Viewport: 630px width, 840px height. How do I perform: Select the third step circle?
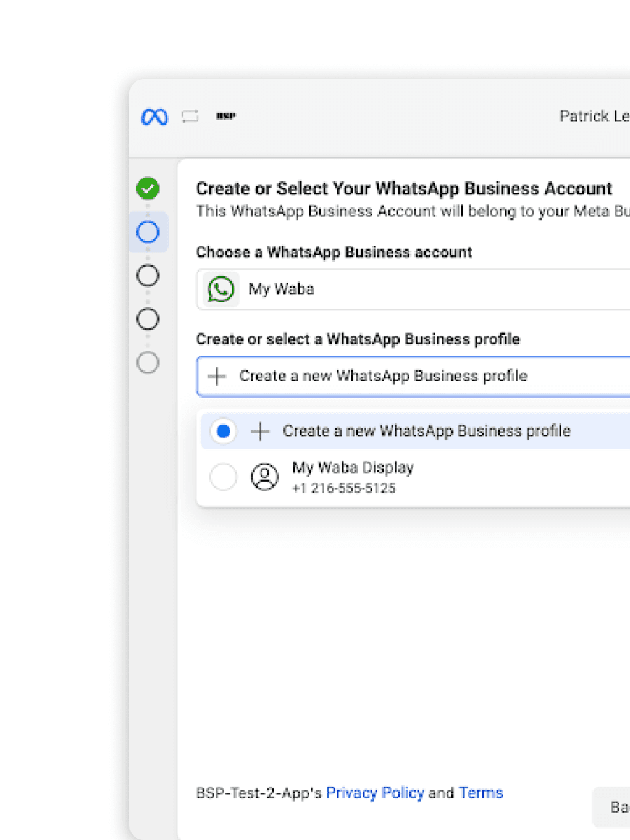(148, 275)
